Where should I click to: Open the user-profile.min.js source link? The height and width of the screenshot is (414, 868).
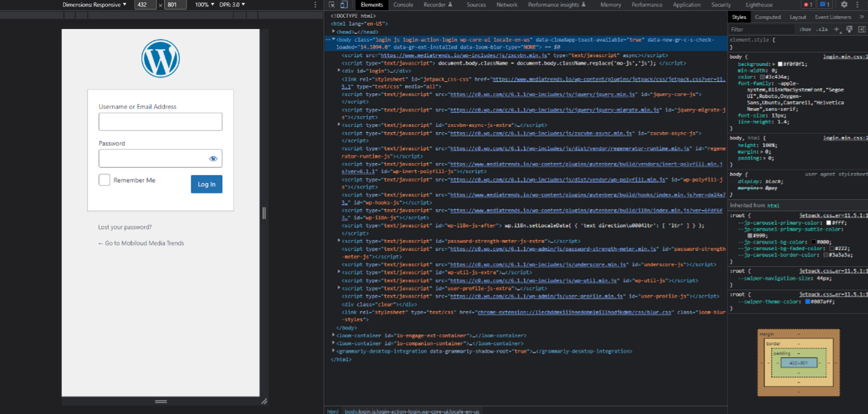click(537, 296)
